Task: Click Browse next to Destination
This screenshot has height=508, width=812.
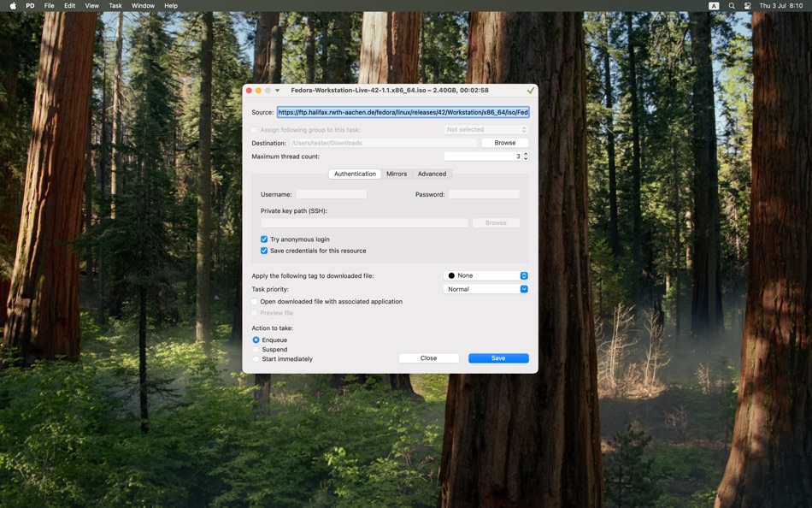Action: click(x=505, y=143)
